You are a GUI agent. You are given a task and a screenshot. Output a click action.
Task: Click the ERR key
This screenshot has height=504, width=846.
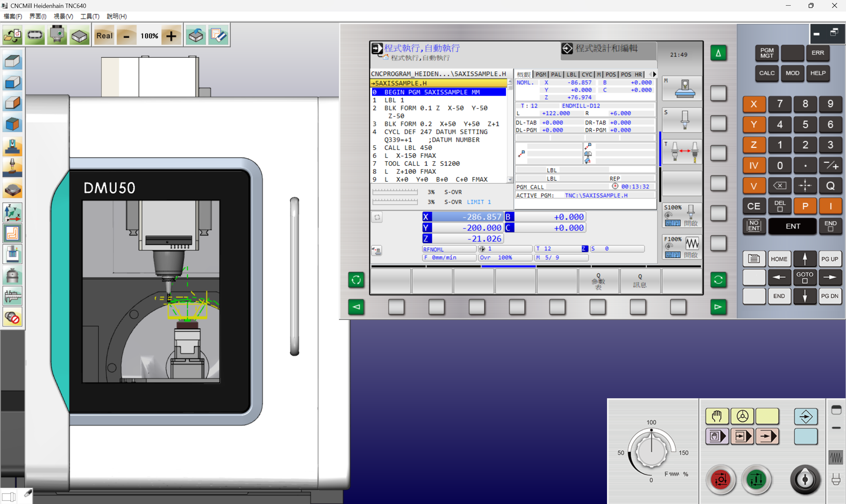click(x=818, y=53)
